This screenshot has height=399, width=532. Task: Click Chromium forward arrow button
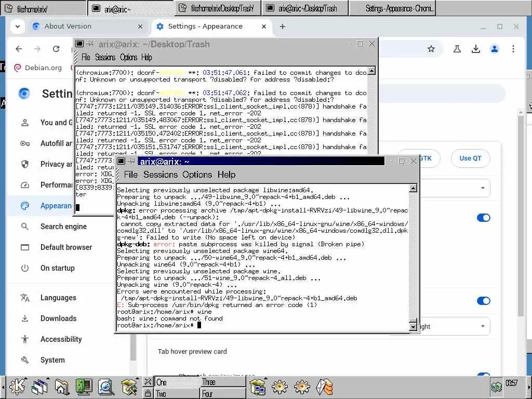click(37, 49)
